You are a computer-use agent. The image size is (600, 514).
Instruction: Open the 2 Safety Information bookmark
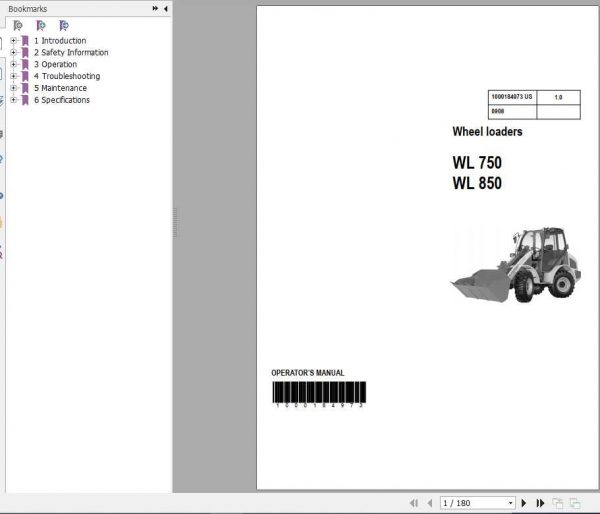(71, 52)
